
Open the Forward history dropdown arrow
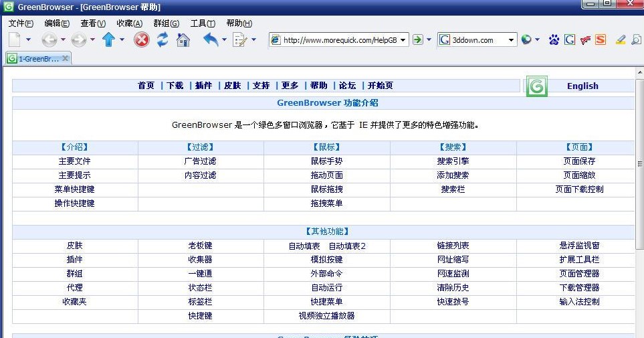coord(92,39)
